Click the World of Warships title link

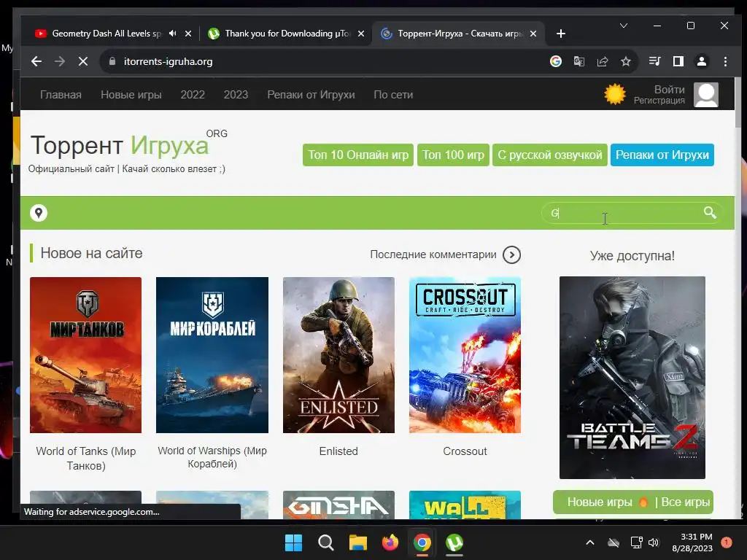212,457
